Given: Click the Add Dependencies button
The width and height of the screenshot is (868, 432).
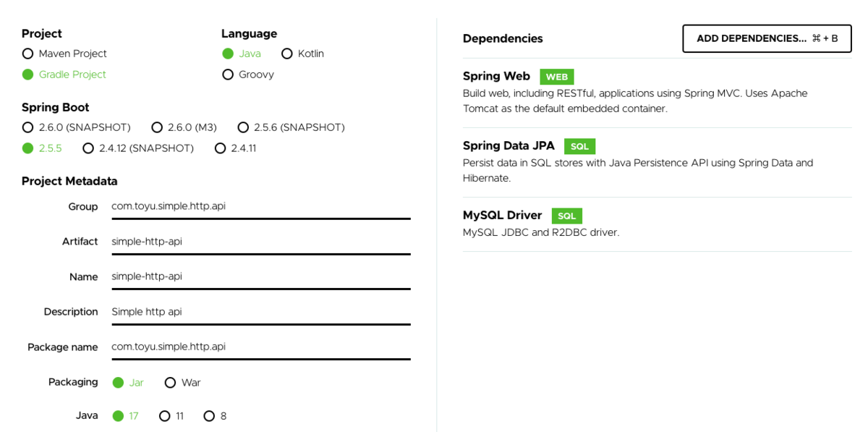Looking at the screenshot, I should pyautogui.click(x=767, y=38).
